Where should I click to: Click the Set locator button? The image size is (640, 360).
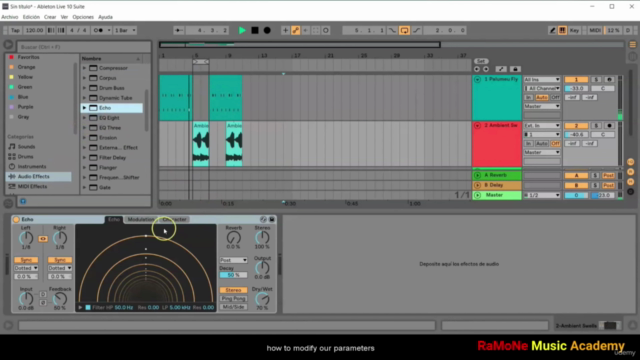click(x=481, y=61)
